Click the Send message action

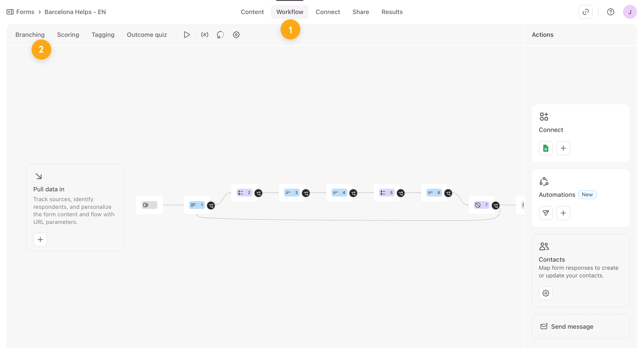(580, 326)
